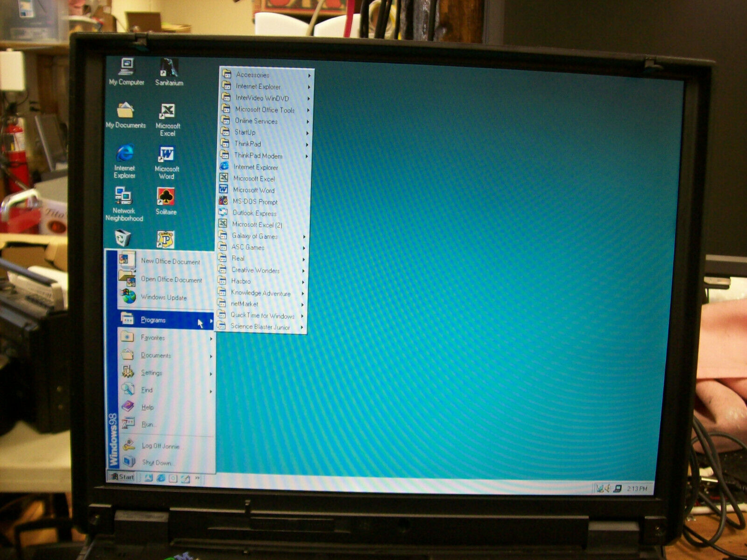Launch Internet Explorer from Programs list
The image size is (747, 560).
264,167
